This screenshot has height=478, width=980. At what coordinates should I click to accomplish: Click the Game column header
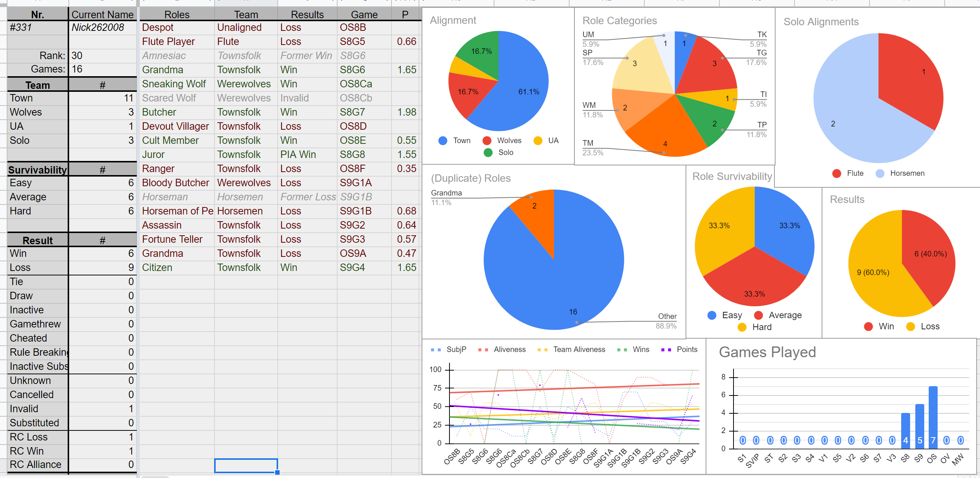pyautogui.click(x=364, y=14)
